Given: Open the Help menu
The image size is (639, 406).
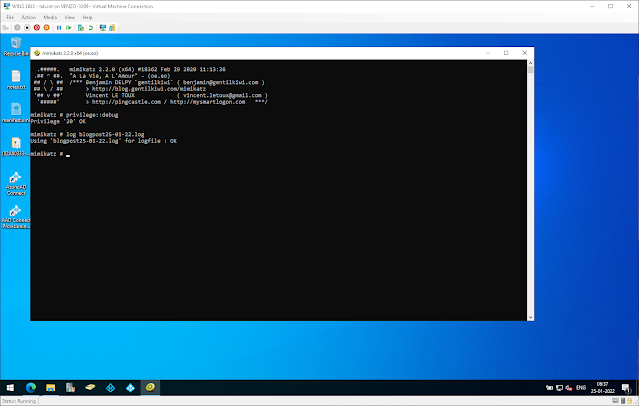Looking at the screenshot, I should 87,17.
